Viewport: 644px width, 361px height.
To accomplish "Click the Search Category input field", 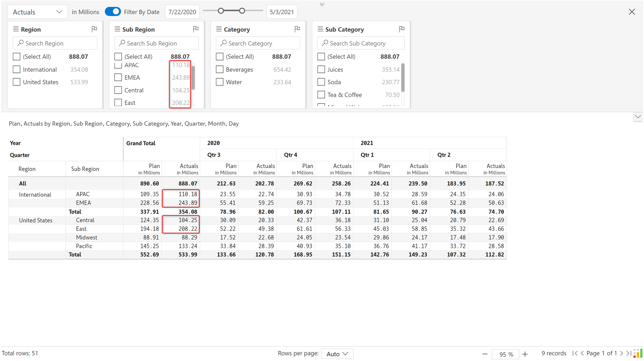I will coord(258,43).
